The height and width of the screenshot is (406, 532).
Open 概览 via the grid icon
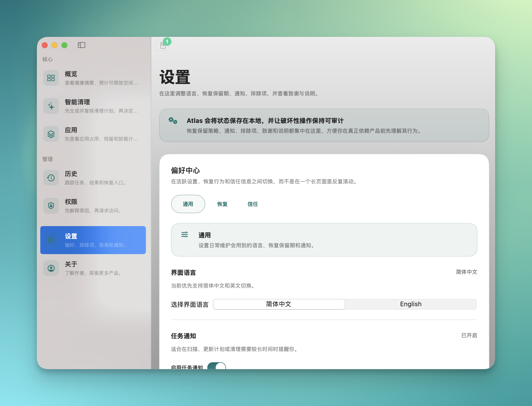coord(51,78)
